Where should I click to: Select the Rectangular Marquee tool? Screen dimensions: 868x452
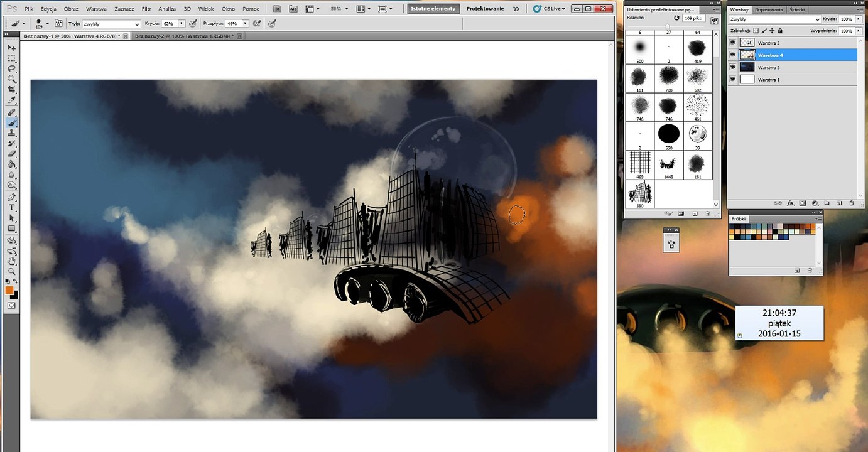coord(11,58)
